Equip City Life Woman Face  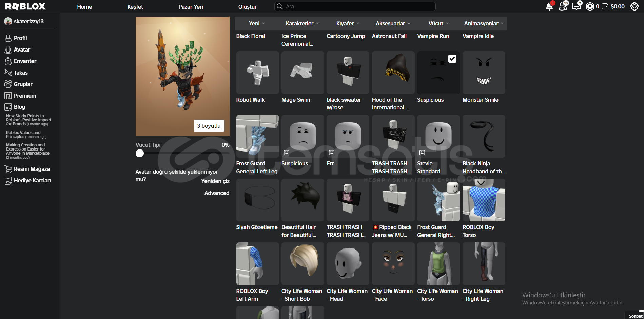click(393, 264)
